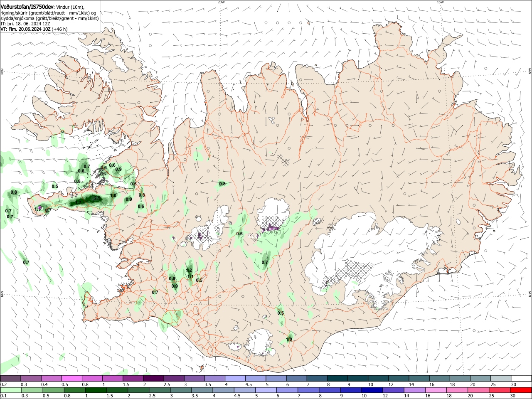Click the 1.7 precipitation value on Snæfellsnes
This screenshot has height=399, width=532.
[x=78, y=203]
